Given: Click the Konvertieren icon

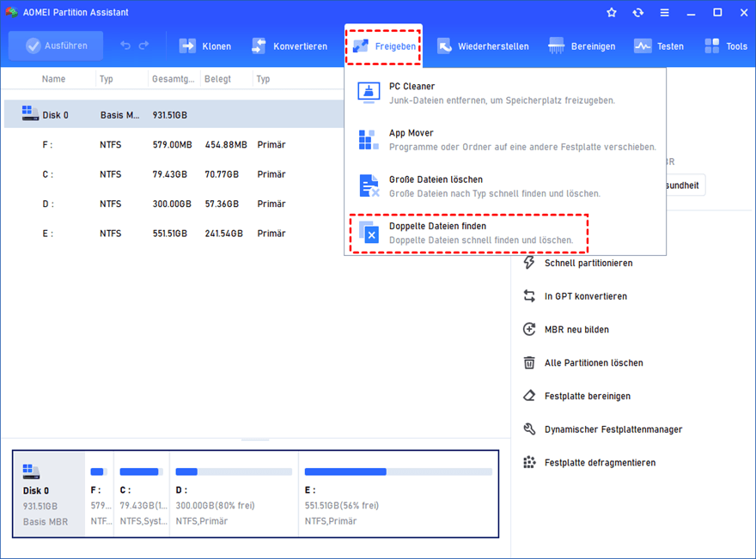Looking at the screenshot, I should [259, 46].
